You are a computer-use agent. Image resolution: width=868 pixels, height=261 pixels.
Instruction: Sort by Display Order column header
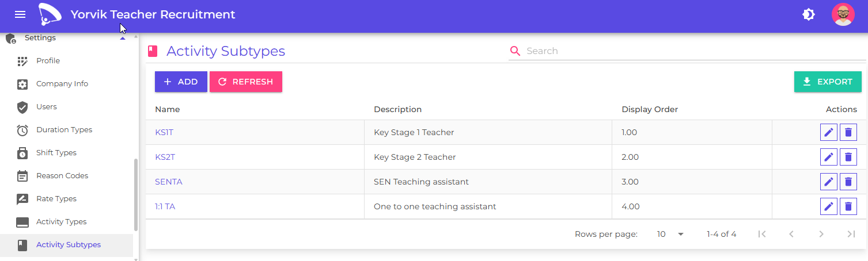(x=650, y=109)
